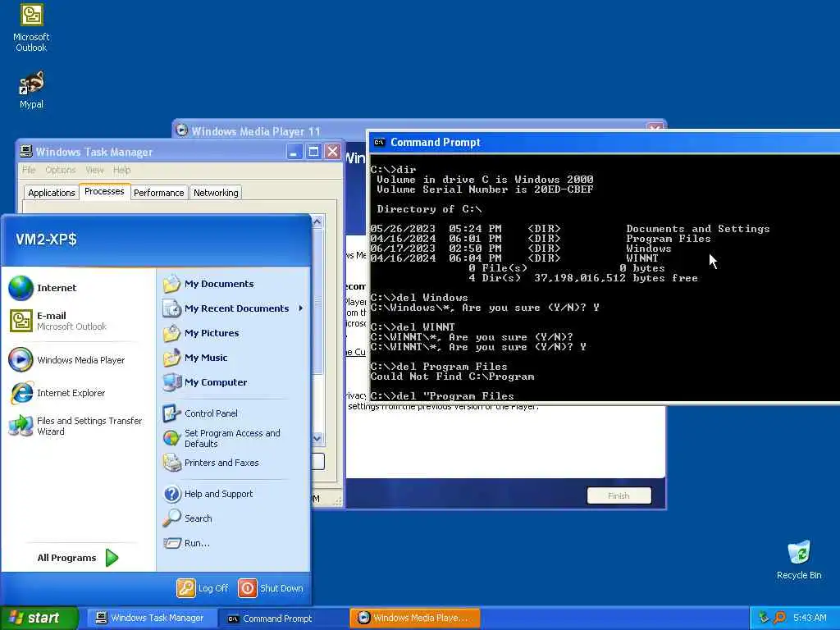Click "Documents and Settings" directory text
Image resolution: width=840 pixels, height=630 pixels.
(x=697, y=229)
